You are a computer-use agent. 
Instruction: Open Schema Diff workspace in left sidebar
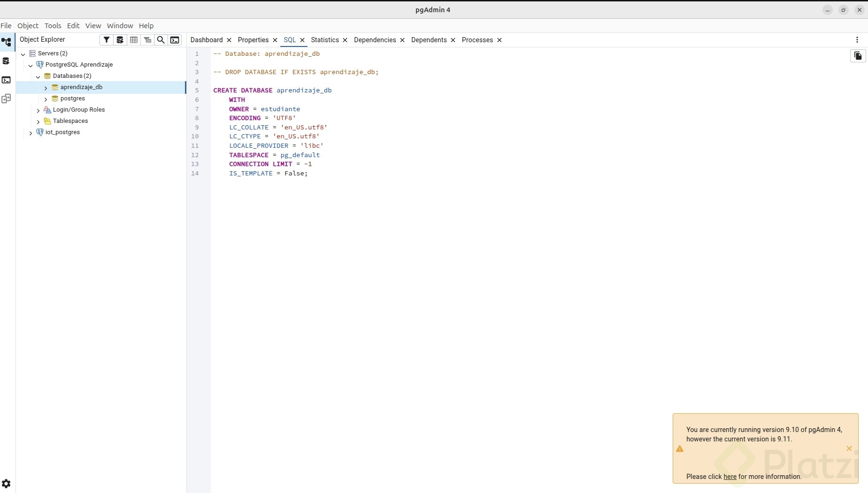click(x=6, y=99)
